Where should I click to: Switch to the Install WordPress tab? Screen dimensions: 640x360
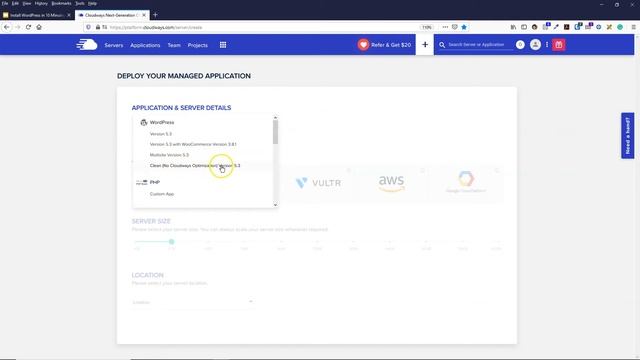(x=37, y=15)
